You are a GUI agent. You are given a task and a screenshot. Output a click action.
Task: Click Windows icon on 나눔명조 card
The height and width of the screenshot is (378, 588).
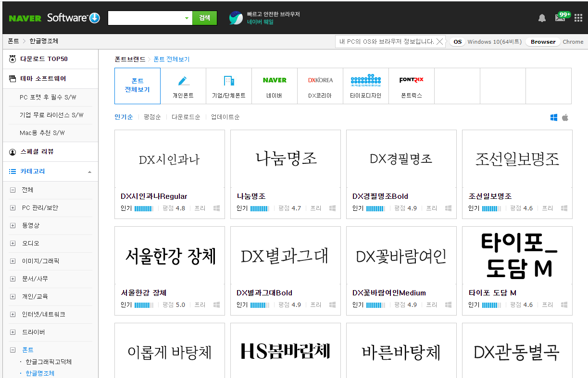[x=332, y=208]
